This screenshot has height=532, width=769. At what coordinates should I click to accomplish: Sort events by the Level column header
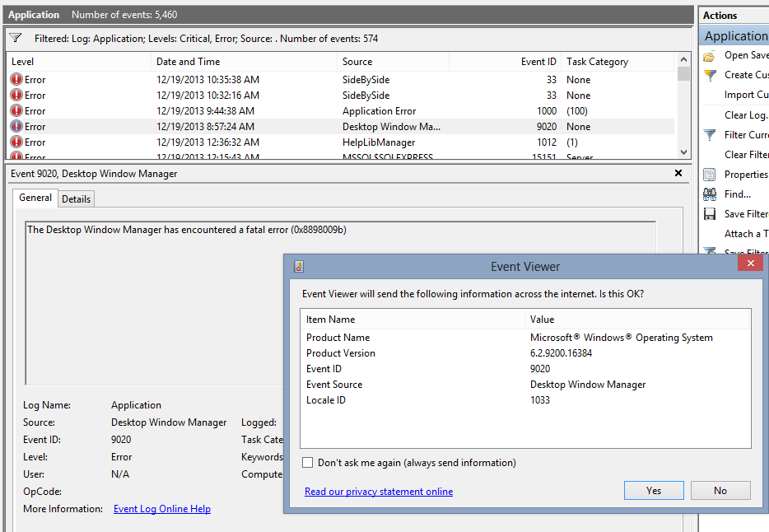(x=78, y=62)
